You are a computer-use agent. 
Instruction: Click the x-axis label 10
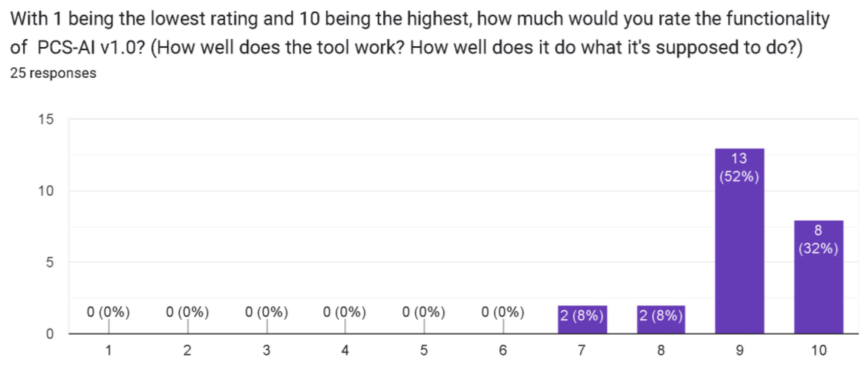(x=818, y=350)
